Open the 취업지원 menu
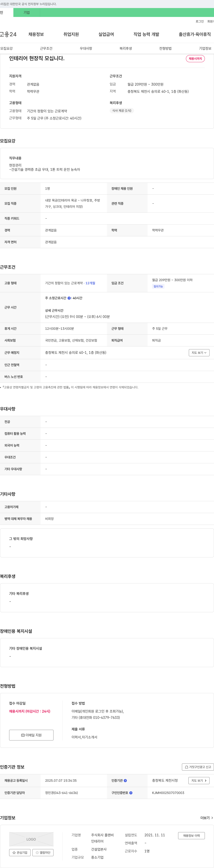Image resolution: width=214 pixels, height=868 pixels. click(x=71, y=34)
